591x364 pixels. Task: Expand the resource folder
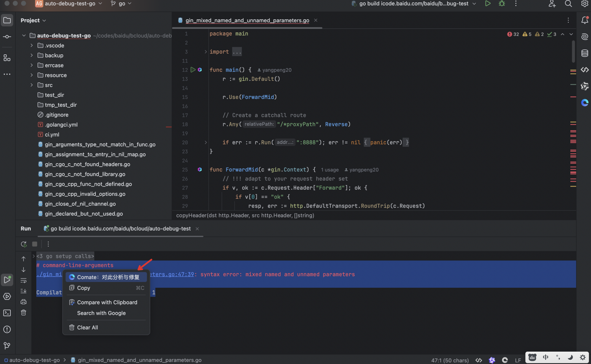click(31, 75)
